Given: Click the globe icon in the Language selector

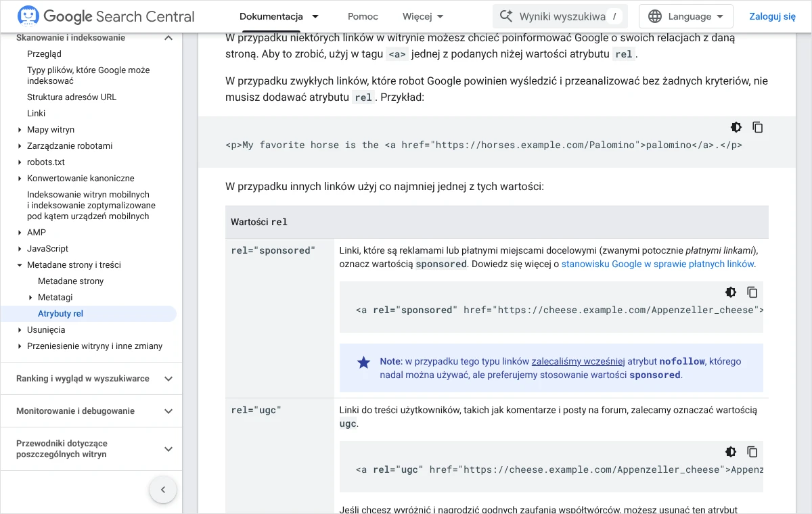Looking at the screenshot, I should coord(654,16).
